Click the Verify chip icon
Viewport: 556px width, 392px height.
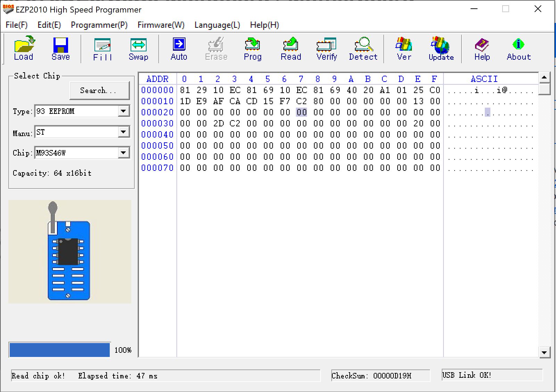(326, 49)
